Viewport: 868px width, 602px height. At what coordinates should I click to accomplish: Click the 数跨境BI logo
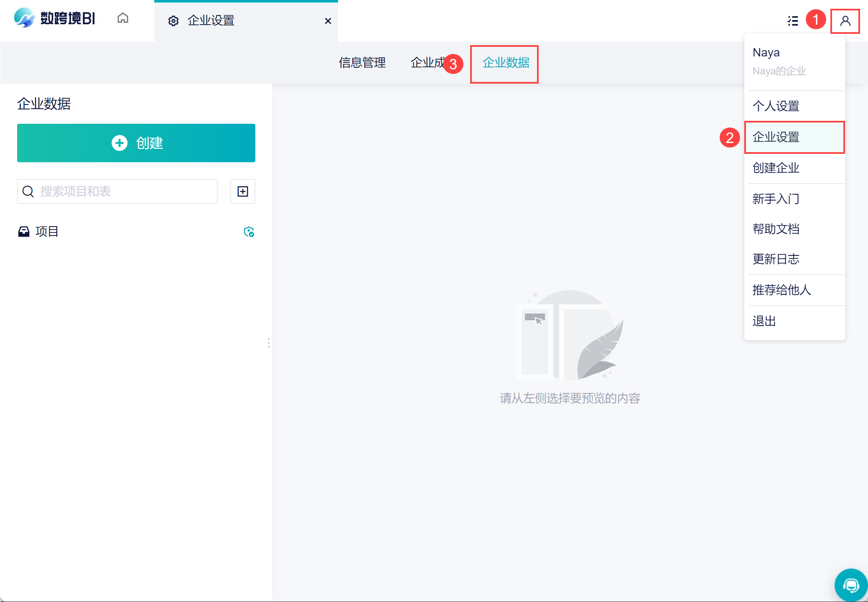55,18
